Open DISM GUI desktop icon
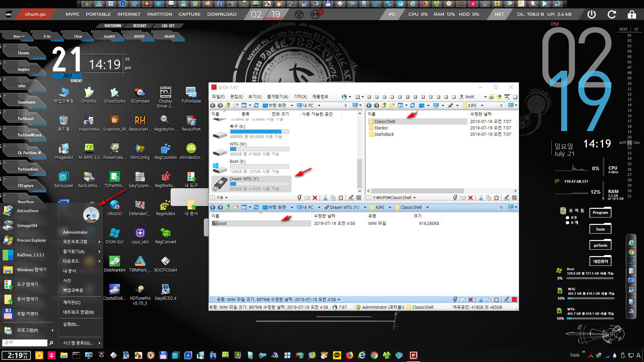Viewport: 644px width, 362px height. pyautogui.click(x=114, y=236)
